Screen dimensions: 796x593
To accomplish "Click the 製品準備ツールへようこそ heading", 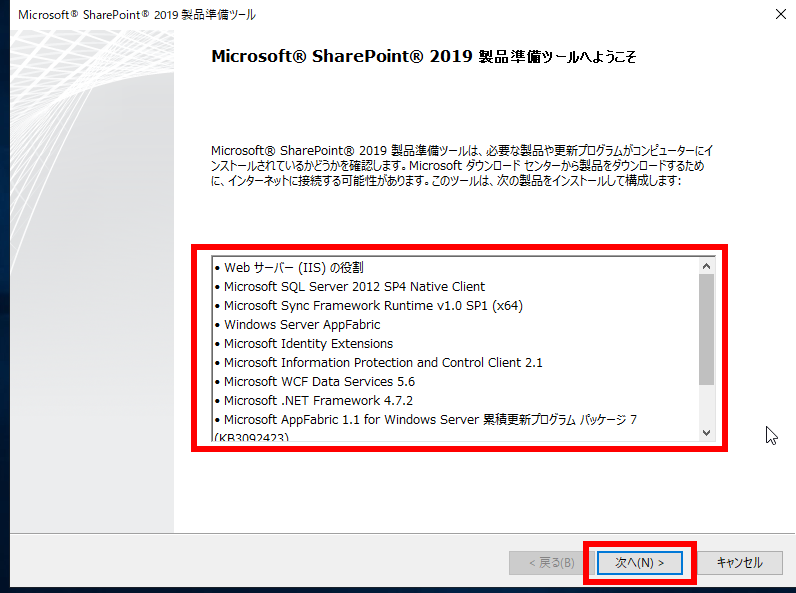I will pyautogui.click(x=424, y=57).
